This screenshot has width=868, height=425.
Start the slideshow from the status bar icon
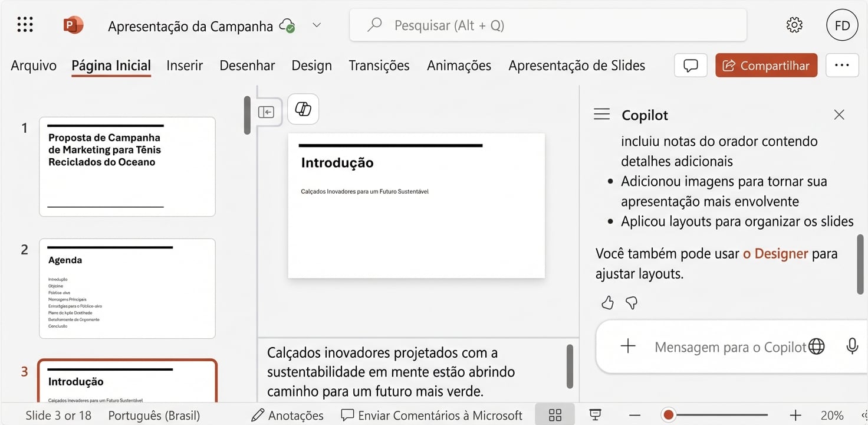point(595,414)
